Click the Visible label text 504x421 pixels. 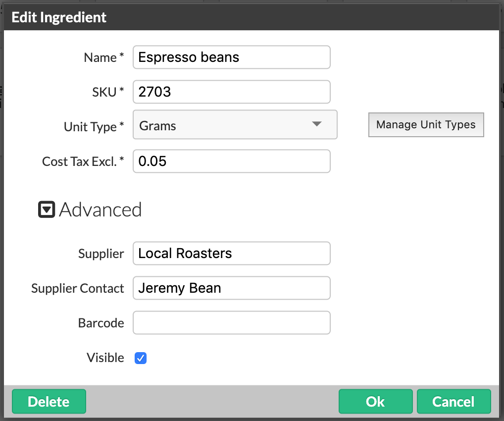[x=105, y=358]
